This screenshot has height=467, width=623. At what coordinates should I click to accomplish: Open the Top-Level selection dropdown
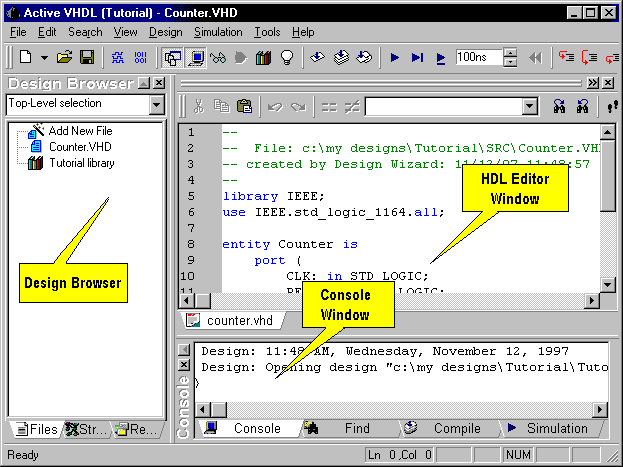[156, 104]
